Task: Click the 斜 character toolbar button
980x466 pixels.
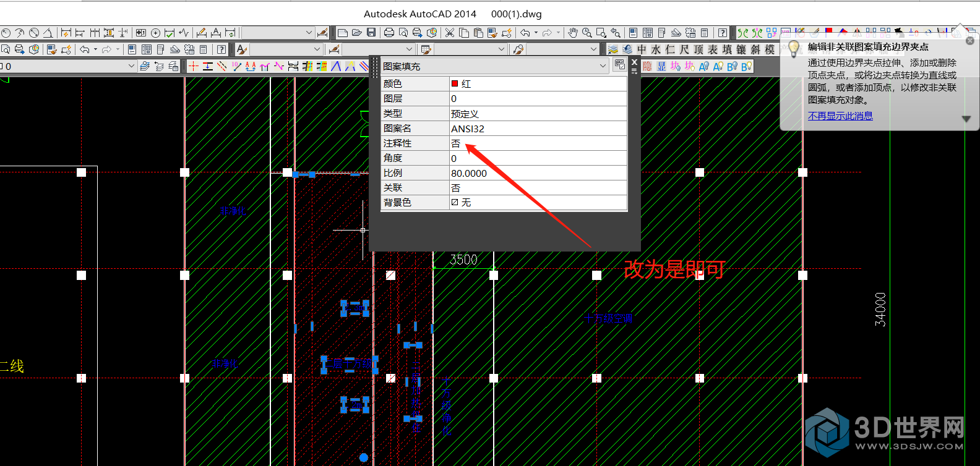Action: (x=755, y=49)
